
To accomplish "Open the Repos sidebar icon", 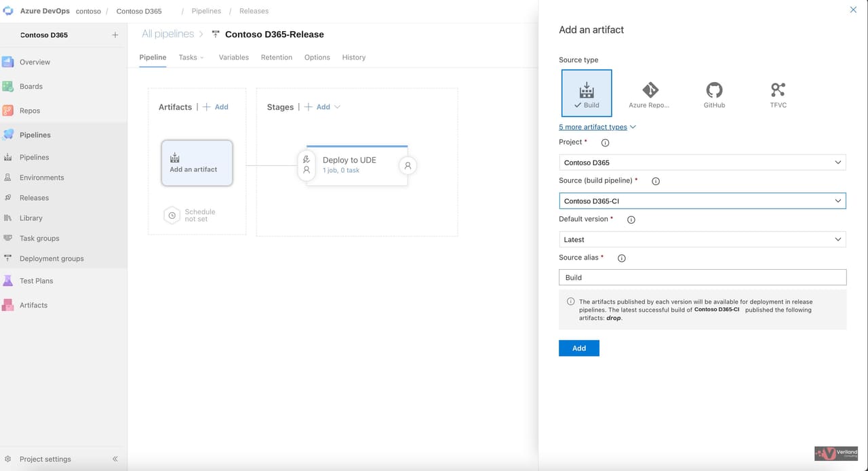I will click(x=8, y=110).
